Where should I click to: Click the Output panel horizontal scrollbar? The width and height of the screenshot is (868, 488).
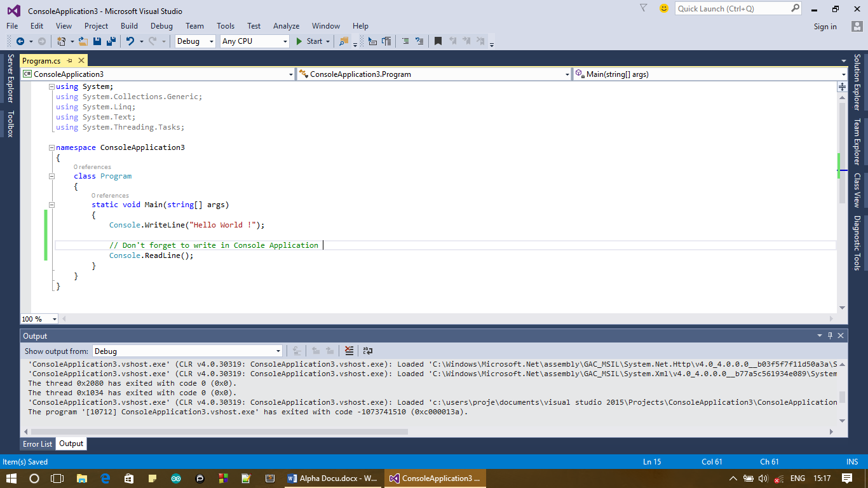tap(218, 431)
